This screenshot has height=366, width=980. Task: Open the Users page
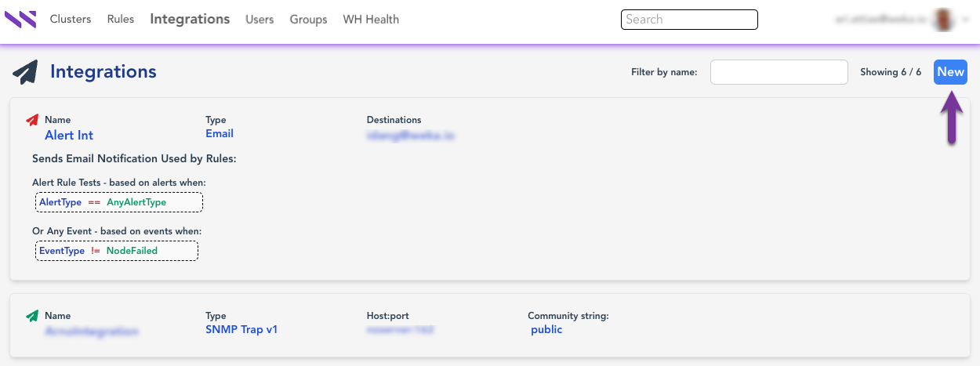260,20
